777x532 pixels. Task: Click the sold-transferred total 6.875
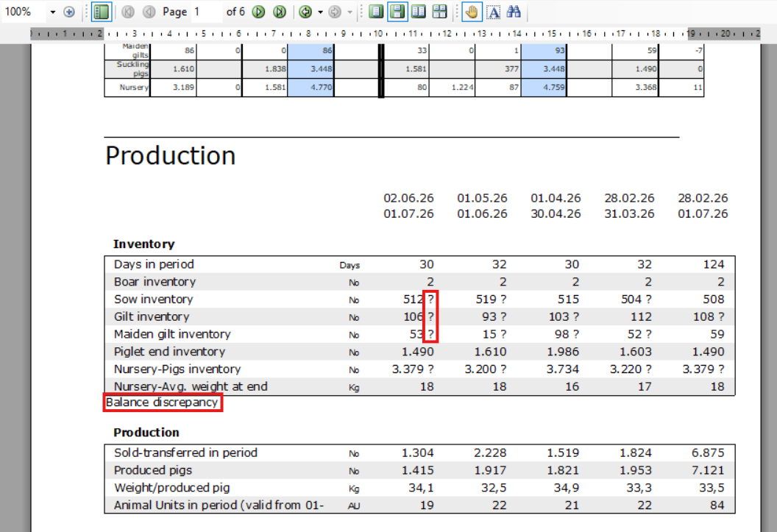click(x=708, y=453)
